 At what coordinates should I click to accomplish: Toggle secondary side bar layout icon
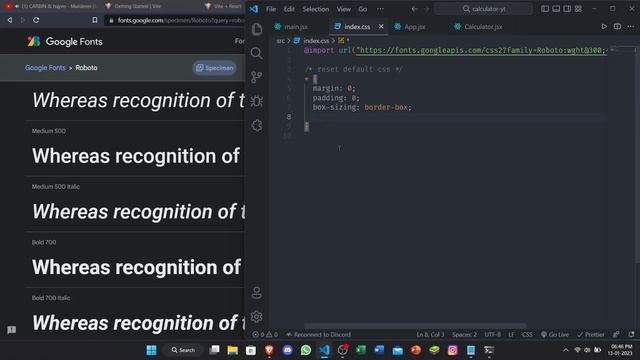coord(567,9)
